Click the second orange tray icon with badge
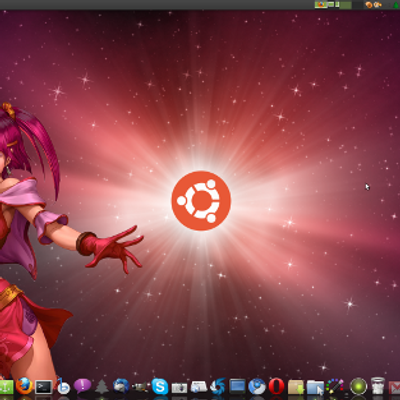Screen dimensions: 400x400 click(x=378, y=5)
